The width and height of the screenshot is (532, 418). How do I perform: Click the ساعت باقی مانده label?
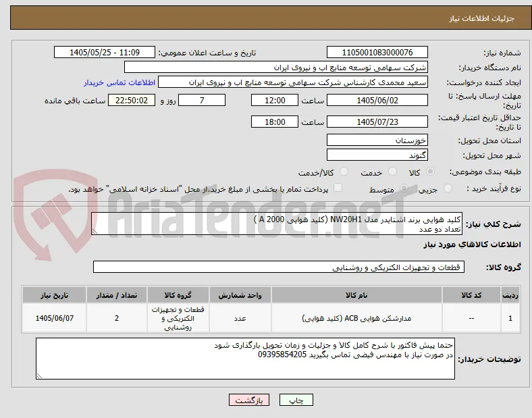point(75,101)
